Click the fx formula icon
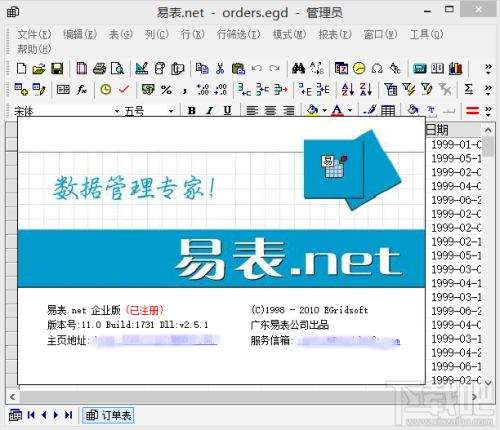This screenshot has width=500, height=430. point(81,89)
